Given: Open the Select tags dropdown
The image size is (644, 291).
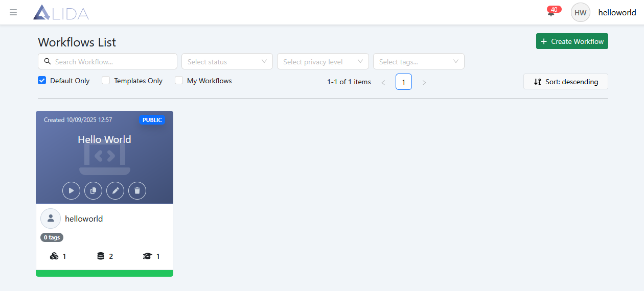Looking at the screenshot, I should [x=419, y=61].
